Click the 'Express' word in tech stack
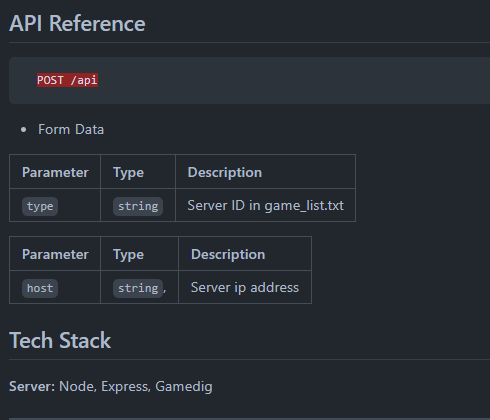 click(x=126, y=387)
